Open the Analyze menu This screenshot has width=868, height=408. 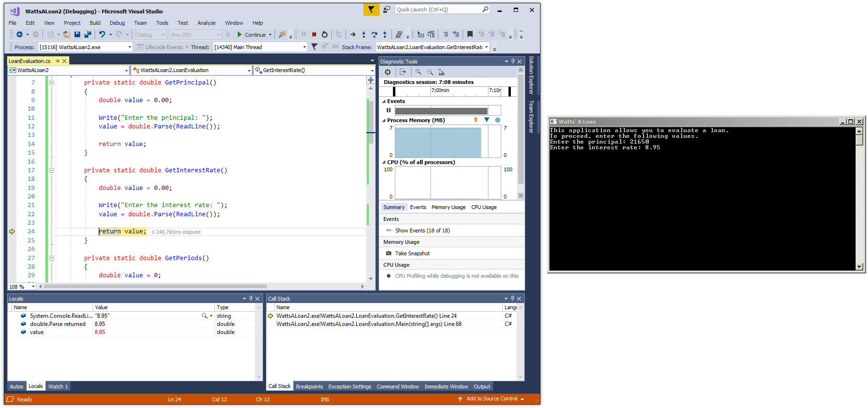click(206, 23)
